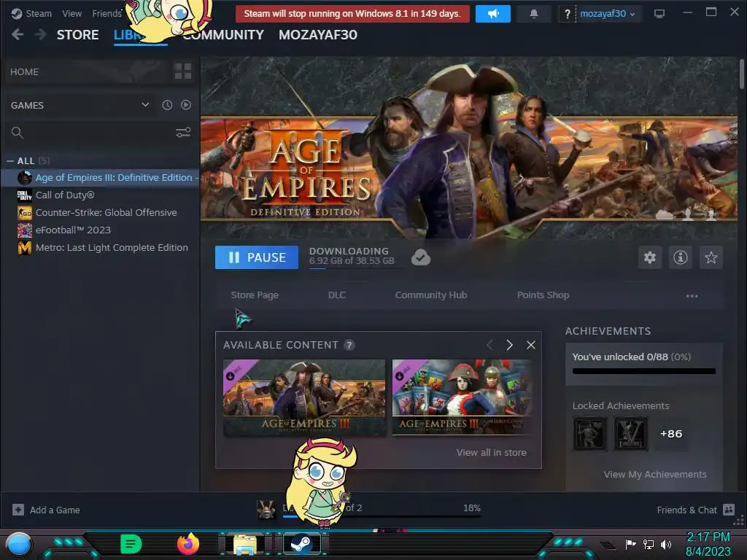
Task: Open game info icon
Action: [681, 257]
